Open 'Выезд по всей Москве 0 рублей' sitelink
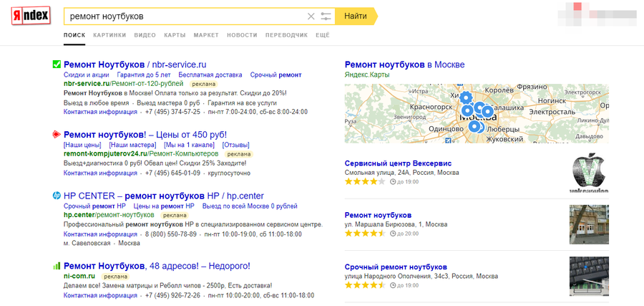This screenshot has width=644, height=306. (x=250, y=206)
